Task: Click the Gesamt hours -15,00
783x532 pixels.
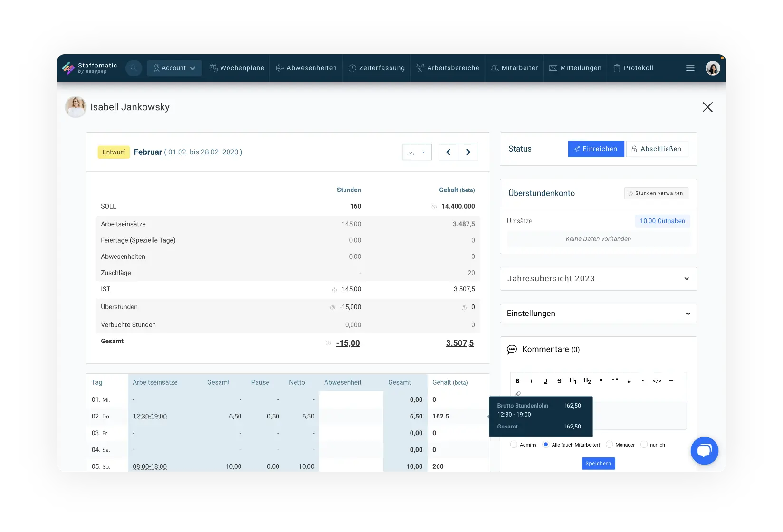Action: (x=348, y=343)
